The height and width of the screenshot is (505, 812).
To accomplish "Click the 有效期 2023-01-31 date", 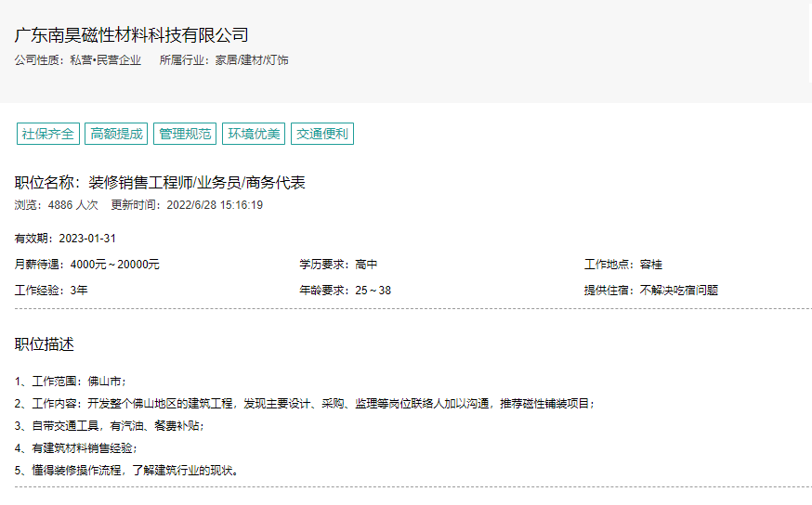I will click(65, 239).
